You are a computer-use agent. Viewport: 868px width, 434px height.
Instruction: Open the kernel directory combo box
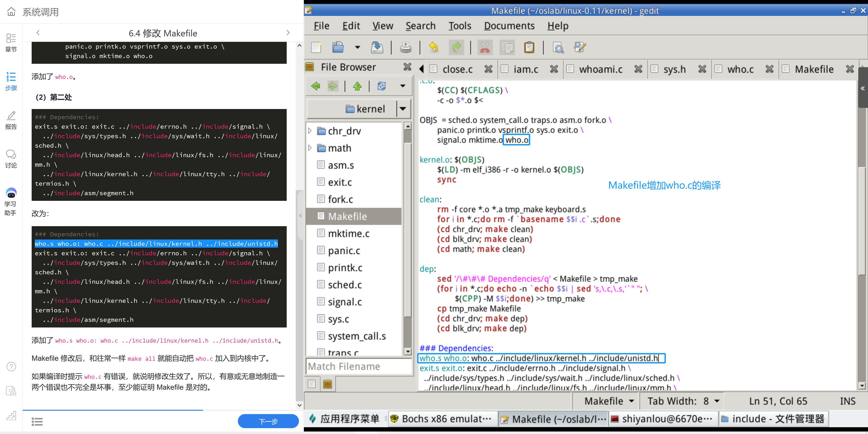click(359, 109)
